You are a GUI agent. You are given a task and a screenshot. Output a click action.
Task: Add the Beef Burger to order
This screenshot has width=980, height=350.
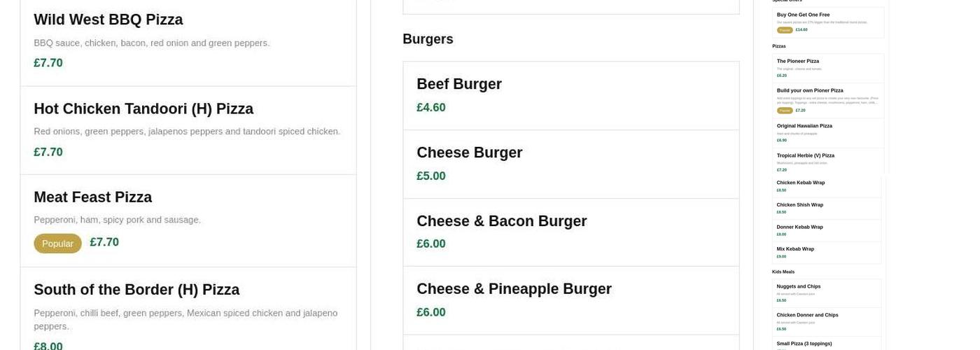pos(459,85)
